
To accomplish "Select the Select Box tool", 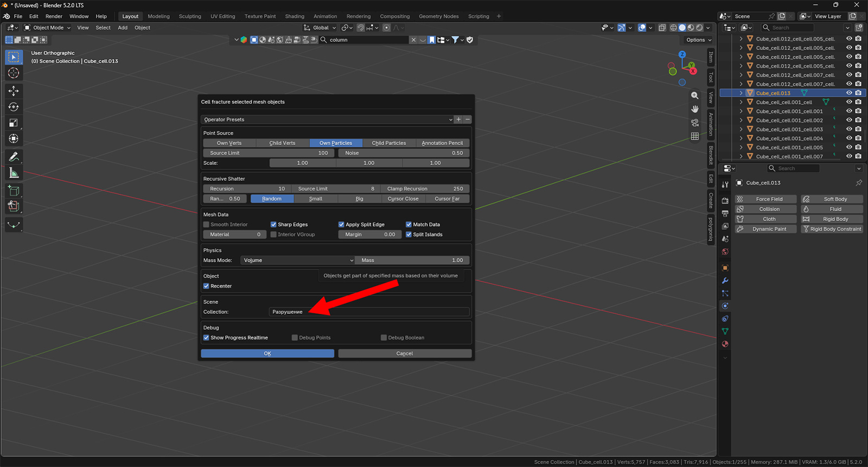I will coord(14,57).
